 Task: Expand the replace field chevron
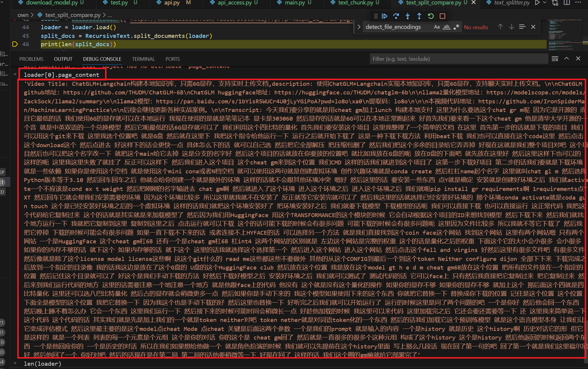pyautogui.click(x=359, y=27)
